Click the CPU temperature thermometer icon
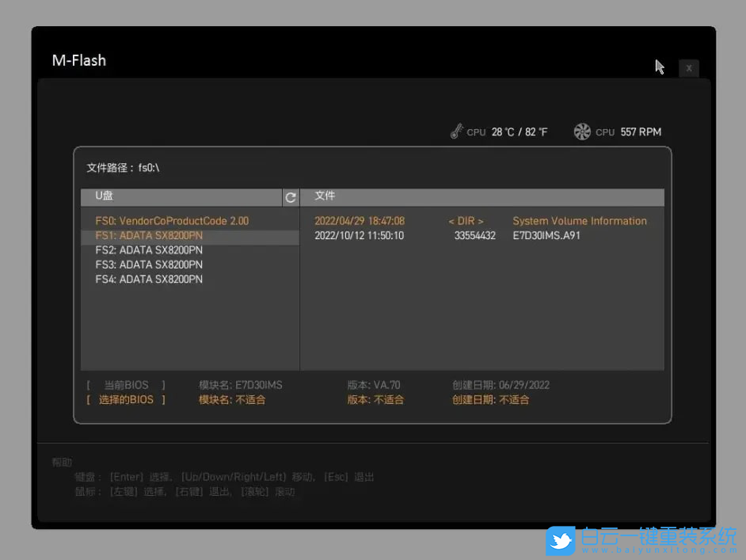The width and height of the screenshot is (746, 560). (456, 131)
